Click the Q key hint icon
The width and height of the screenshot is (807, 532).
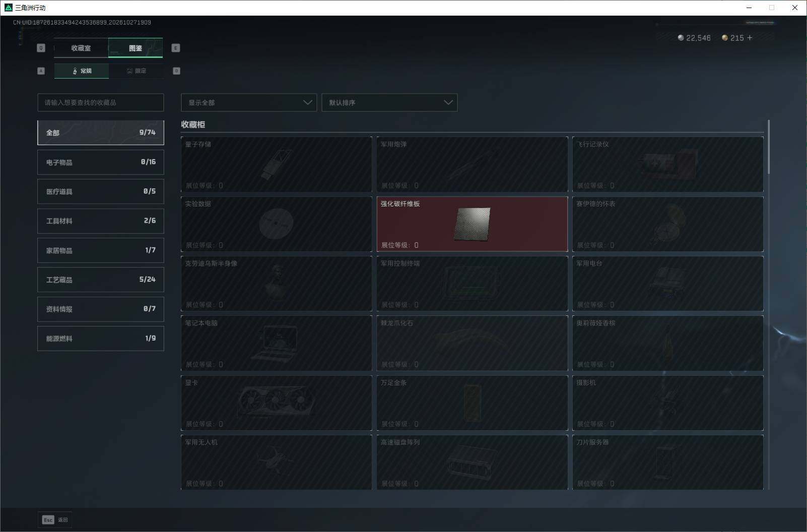point(41,48)
